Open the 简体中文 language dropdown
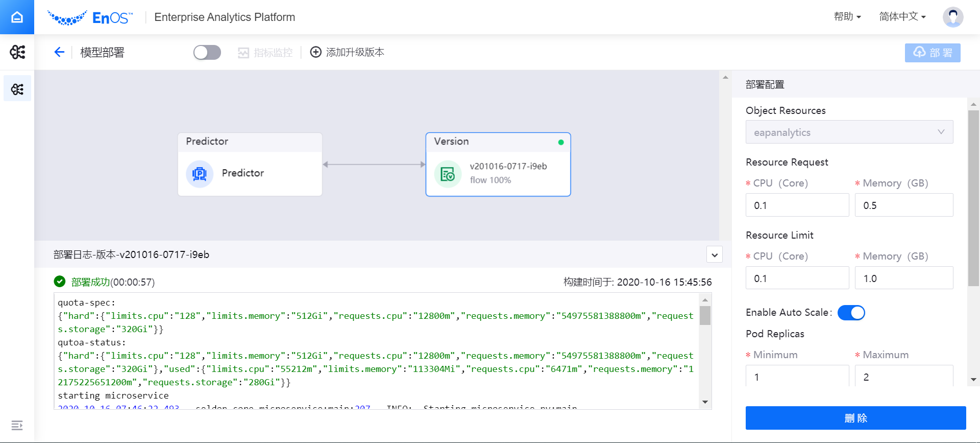 pyautogui.click(x=902, y=17)
